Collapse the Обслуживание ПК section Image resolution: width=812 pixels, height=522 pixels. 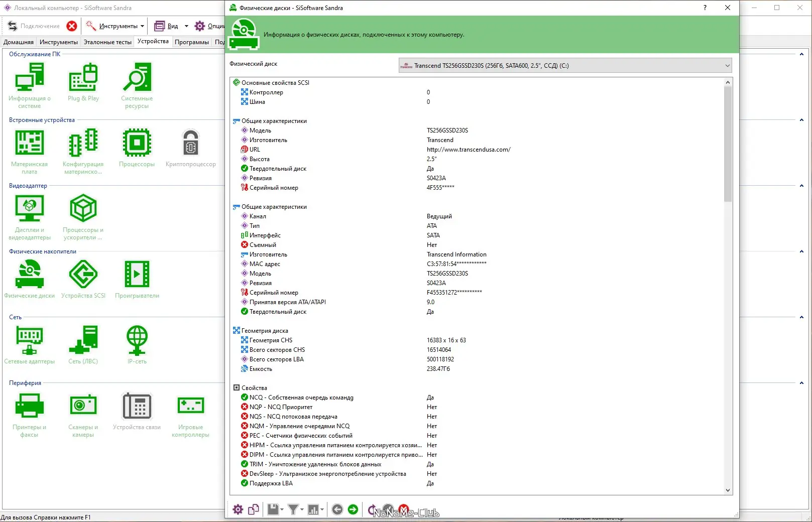pyautogui.click(x=801, y=54)
